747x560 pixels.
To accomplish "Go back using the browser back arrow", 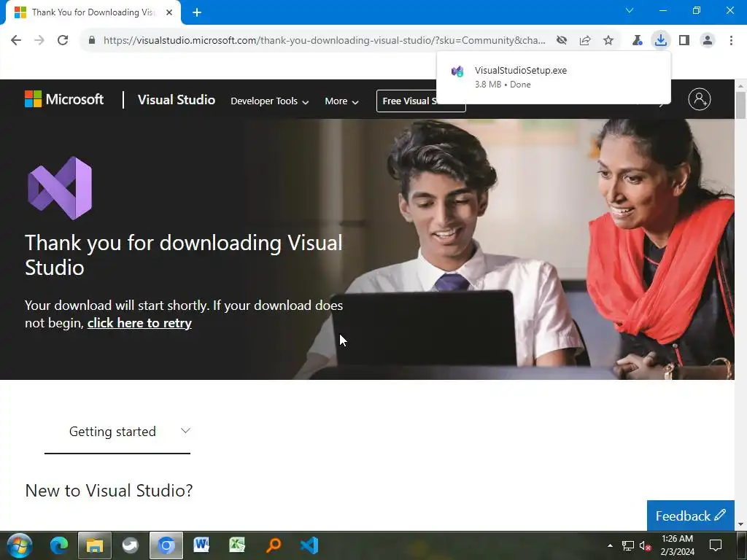I will coord(16,40).
